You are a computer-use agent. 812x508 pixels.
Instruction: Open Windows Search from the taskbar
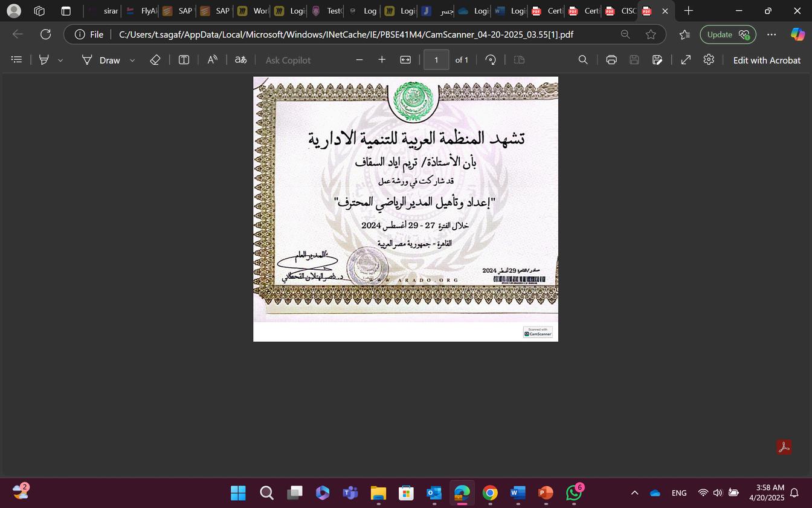point(266,493)
